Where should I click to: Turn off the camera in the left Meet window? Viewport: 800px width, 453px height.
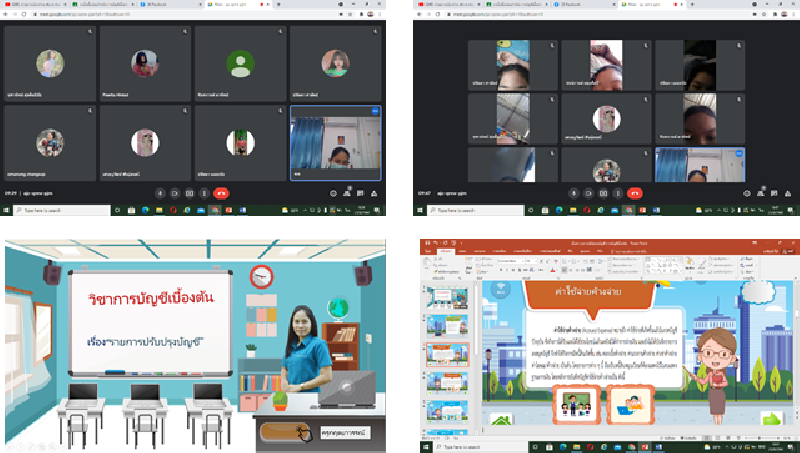(174, 193)
